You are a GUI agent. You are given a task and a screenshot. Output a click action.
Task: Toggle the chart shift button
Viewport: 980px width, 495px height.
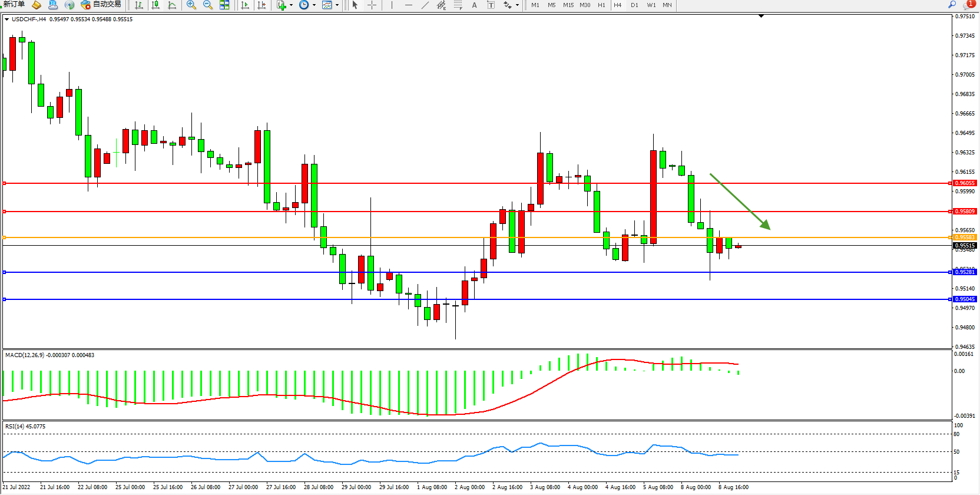(x=261, y=5)
